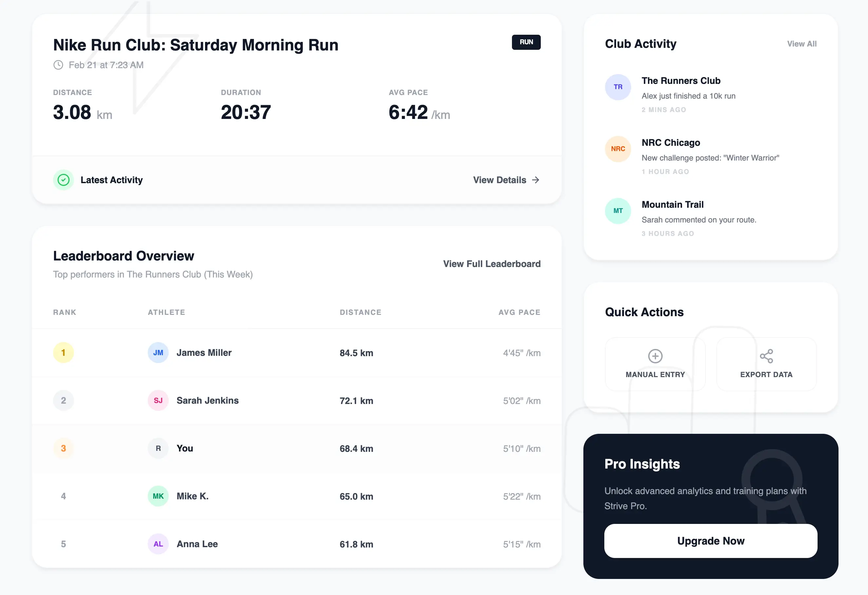Click Sarah Jenkins' SJ avatar
Screen dimensions: 868x595
click(x=158, y=400)
